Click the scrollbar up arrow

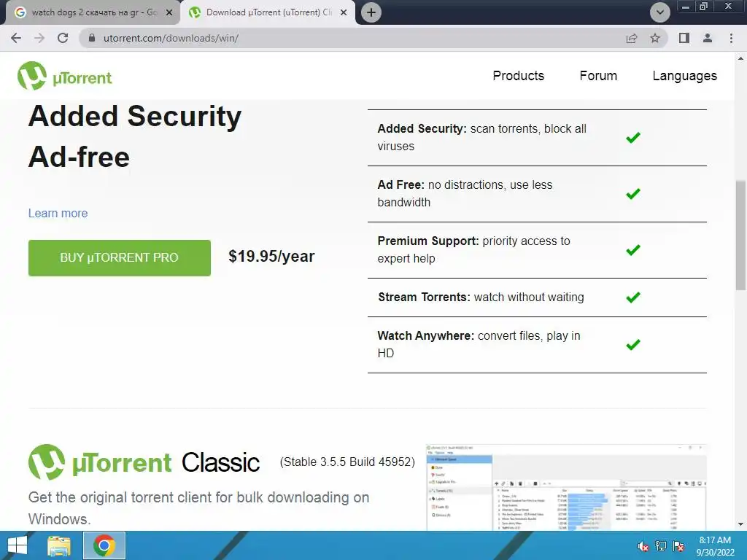[x=740, y=59]
